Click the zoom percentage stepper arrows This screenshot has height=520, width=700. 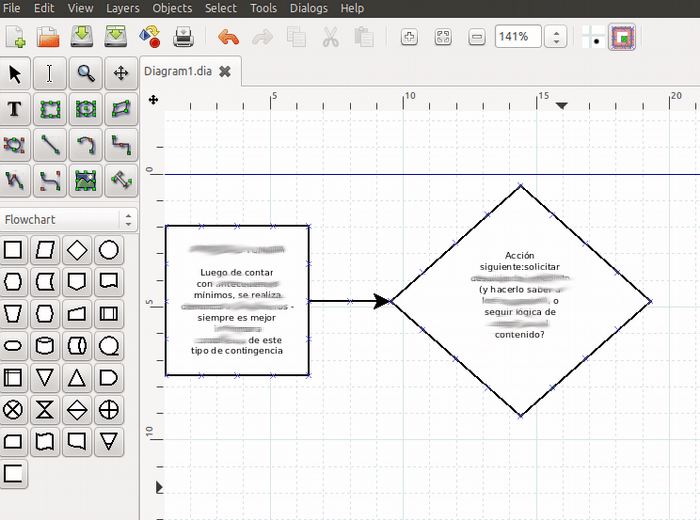[x=556, y=37]
